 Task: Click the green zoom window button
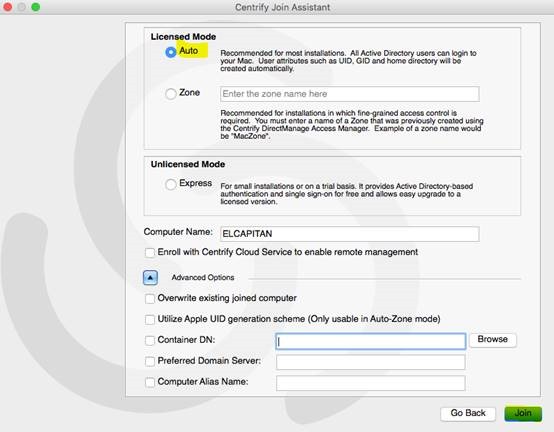[x=36, y=7]
